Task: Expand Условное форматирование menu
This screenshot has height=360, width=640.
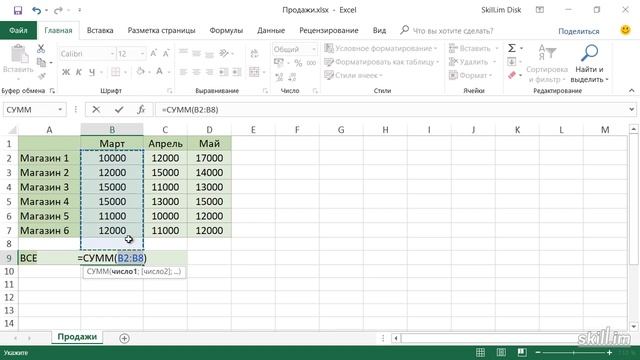Action: point(381,49)
